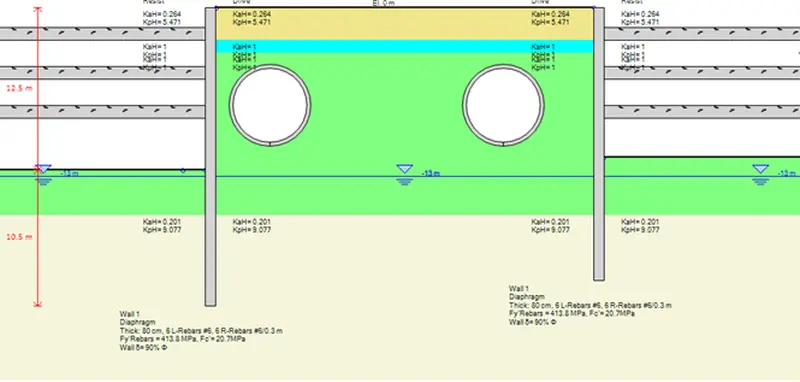Click the far-right "-13 m" water level label

pyautogui.click(x=787, y=173)
